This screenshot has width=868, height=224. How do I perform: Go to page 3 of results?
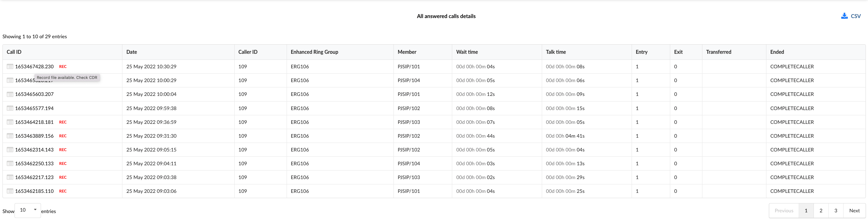point(836,211)
